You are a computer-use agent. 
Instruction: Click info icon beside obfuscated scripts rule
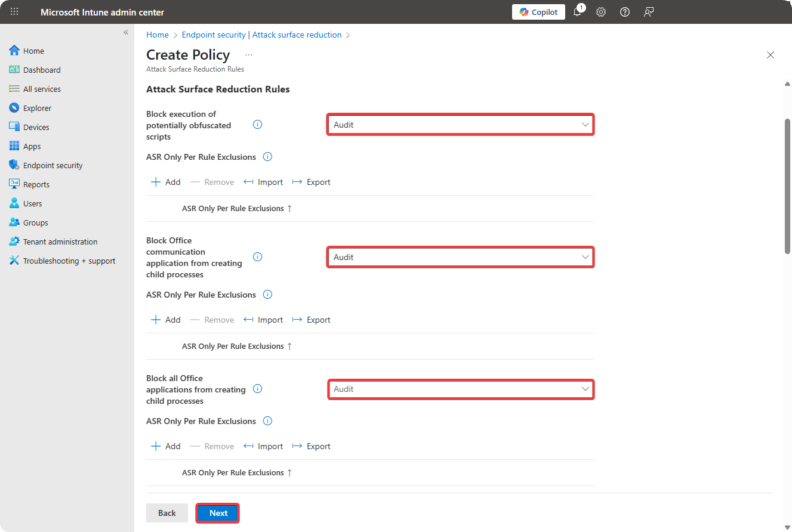pyautogui.click(x=258, y=125)
